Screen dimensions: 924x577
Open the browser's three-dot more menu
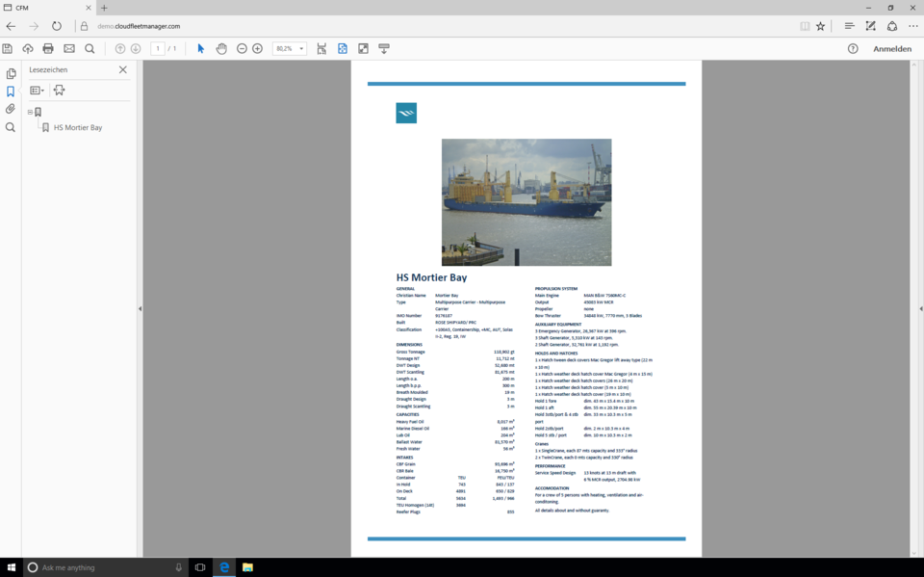tap(912, 26)
